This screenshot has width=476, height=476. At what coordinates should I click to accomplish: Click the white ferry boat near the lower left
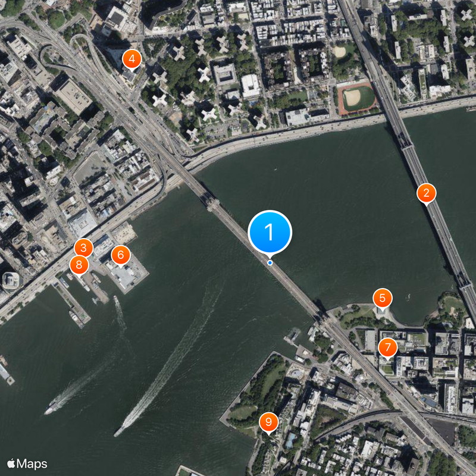click(51, 408)
